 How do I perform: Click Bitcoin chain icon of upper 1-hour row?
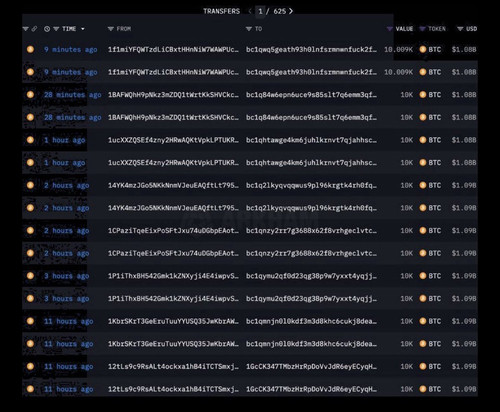[x=30, y=140]
